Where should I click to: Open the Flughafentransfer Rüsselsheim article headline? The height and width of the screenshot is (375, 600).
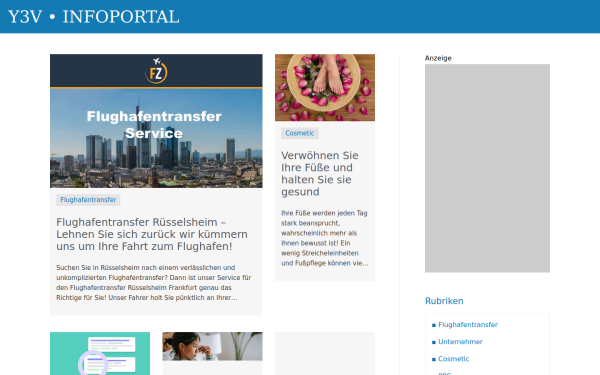tap(152, 234)
